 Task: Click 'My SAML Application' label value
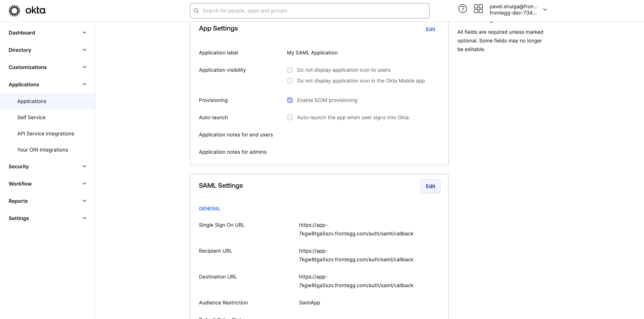click(x=312, y=53)
